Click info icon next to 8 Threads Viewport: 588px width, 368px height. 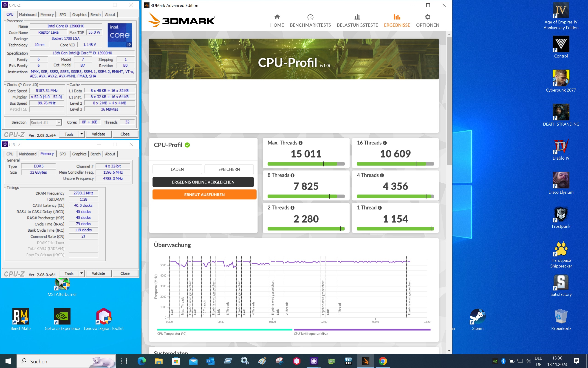pos(293,175)
